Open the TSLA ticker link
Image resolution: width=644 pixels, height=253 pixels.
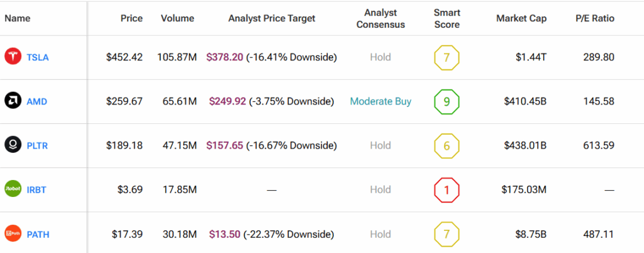(37, 57)
